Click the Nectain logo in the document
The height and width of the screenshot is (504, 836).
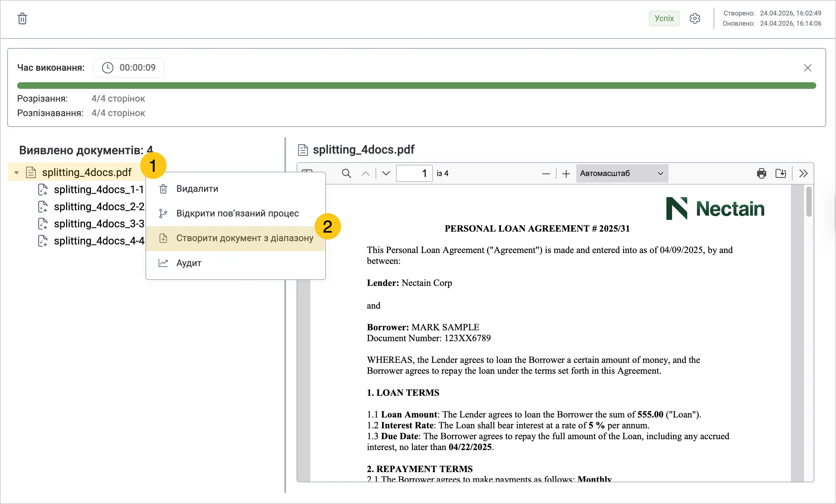pos(715,208)
